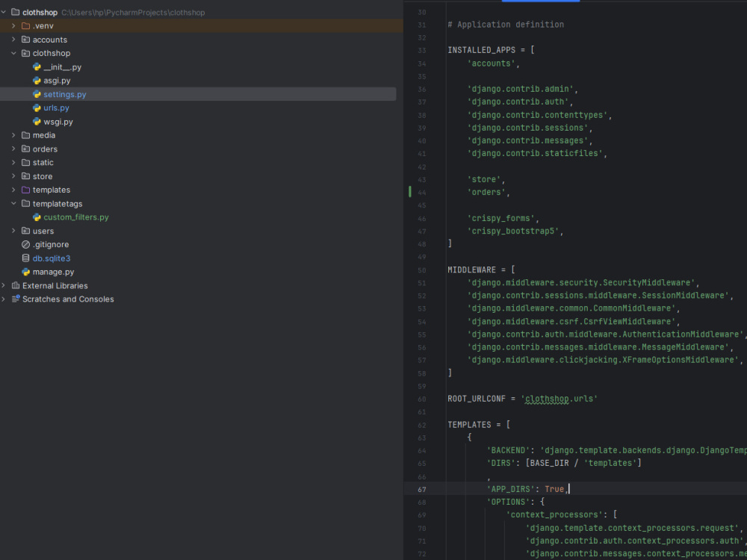Viewport: 747px width, 560px height.
Task: Collapse the clothshop project root chevron
Action: pos(3,13)
